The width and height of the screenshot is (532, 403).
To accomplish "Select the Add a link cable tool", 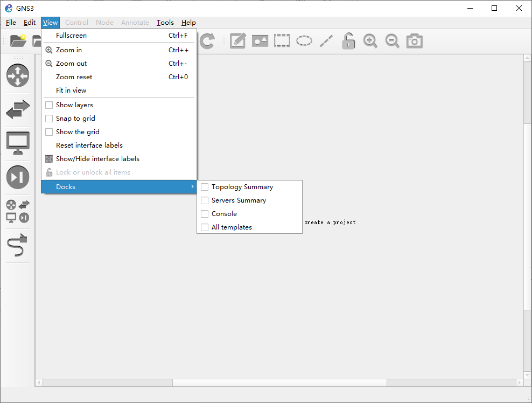I will point(17,245).
